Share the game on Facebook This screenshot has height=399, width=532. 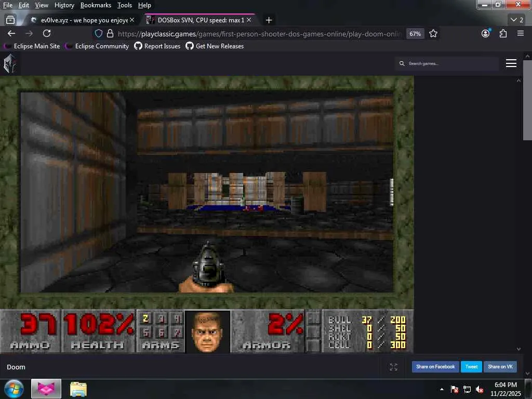[435, 366]
